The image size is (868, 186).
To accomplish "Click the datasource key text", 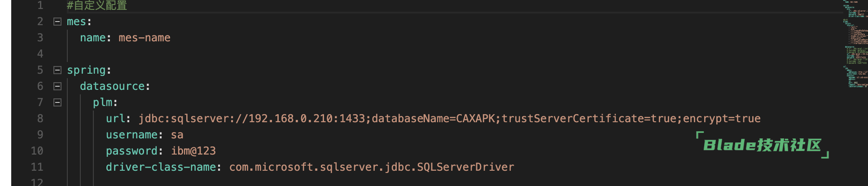I will click(x=112, y=86).
